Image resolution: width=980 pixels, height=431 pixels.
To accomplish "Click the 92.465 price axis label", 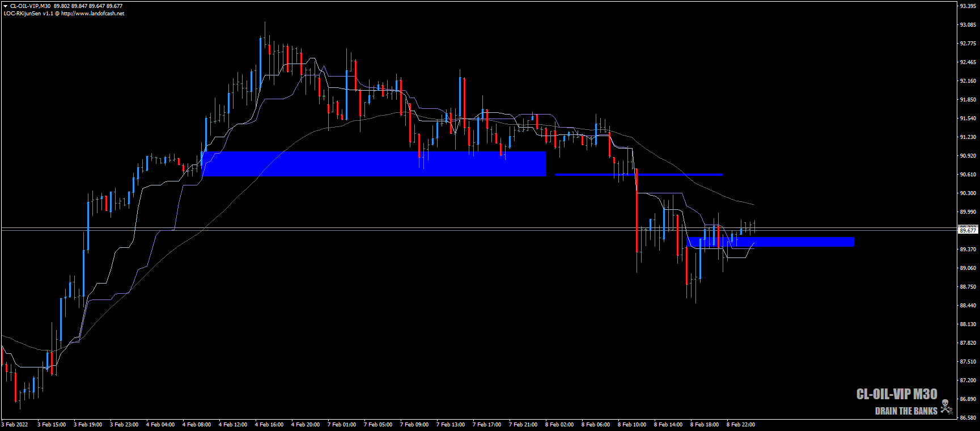I will [968, 62].
